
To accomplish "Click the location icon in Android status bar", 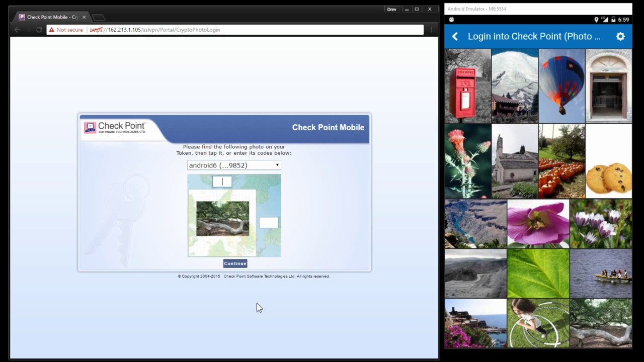I will tap(596, 20).
